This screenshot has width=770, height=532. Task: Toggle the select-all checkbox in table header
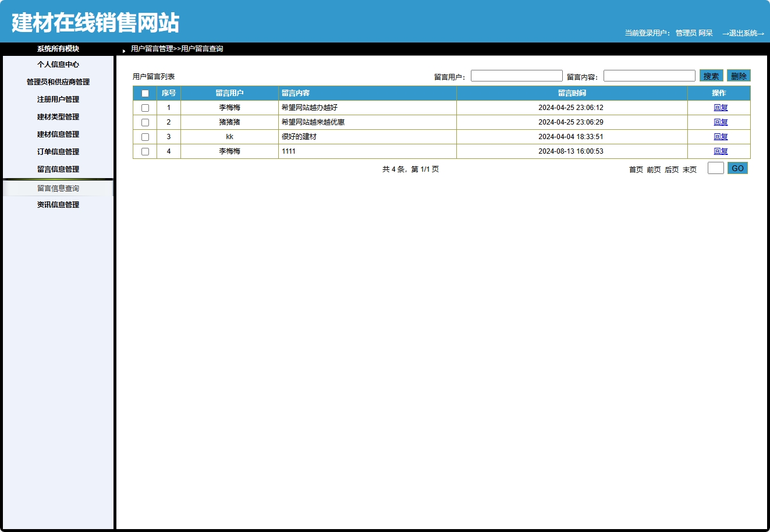(x=145, y=93)
